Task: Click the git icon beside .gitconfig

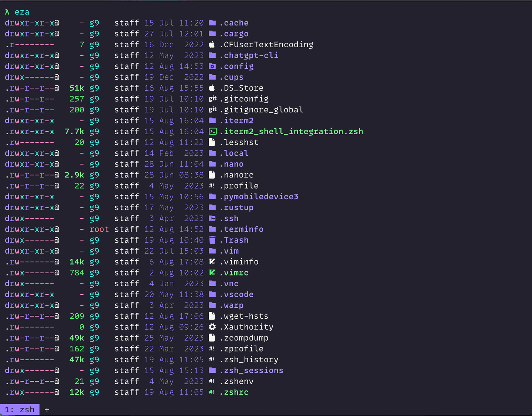Action: (212, 99)
